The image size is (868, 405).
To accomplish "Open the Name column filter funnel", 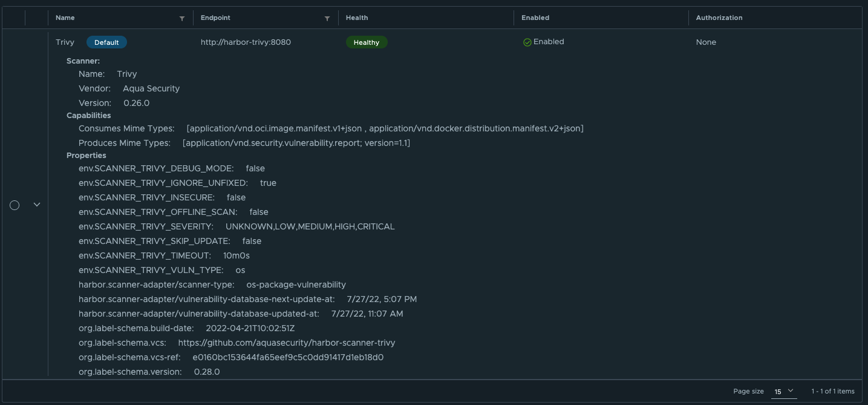I will (x=182, y=18).
